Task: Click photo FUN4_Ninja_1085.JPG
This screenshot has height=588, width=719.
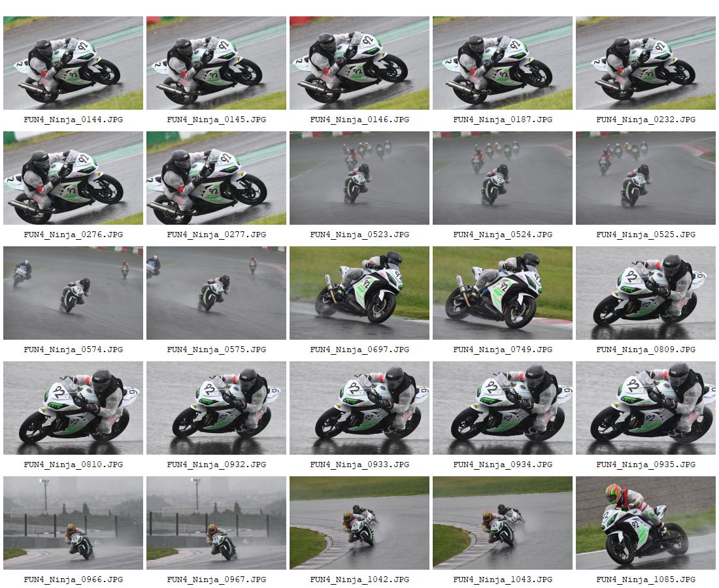Action: point(646,523)
